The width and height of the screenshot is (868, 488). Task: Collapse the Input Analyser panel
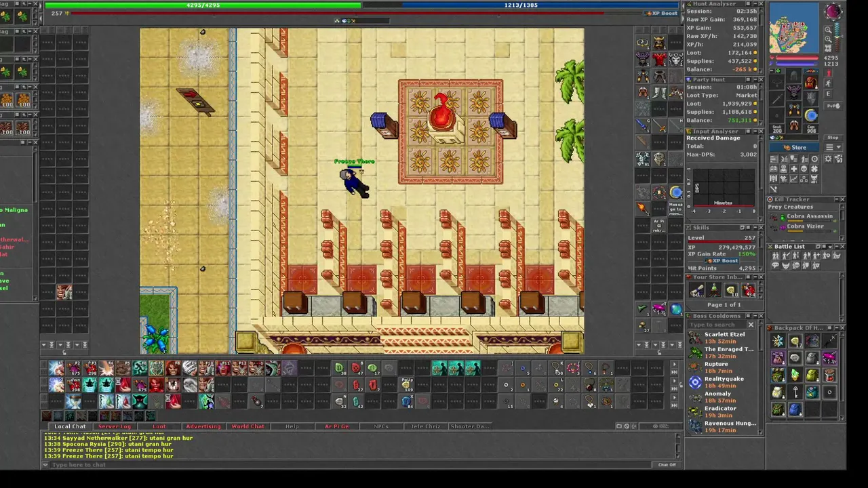pos(754,131)
